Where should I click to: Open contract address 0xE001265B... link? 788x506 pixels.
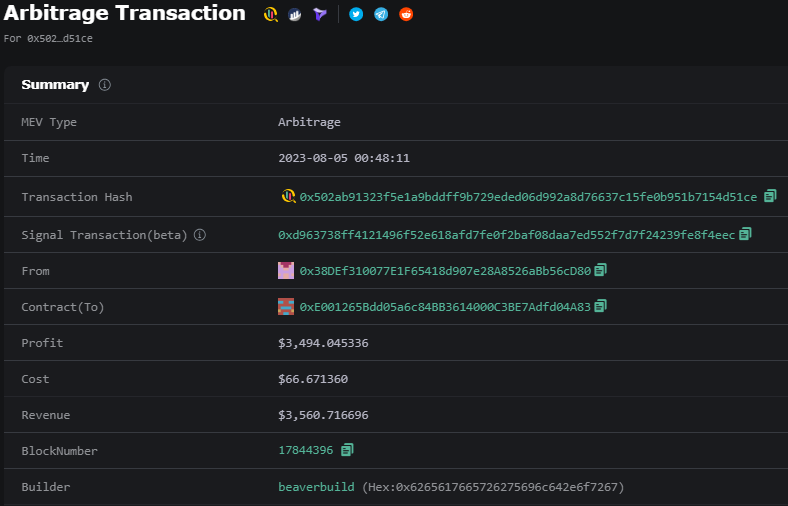click(445, 307)
